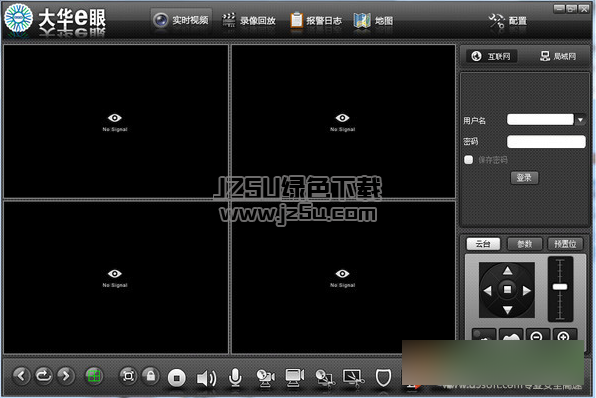
Task: Click the camera-with-globe record icon
Action: tap(265, 378)
